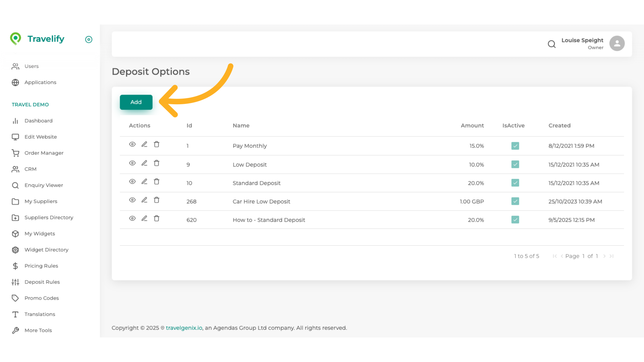Delete the Low Deposit row
Screen dimensions: 644x362
point(157,163)
